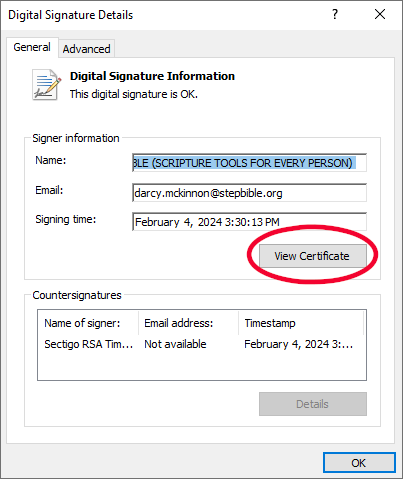403x479 pixels.
Task: Click the This digital signature is OK text
Action: pyautogui.click(x=134, y=94)
